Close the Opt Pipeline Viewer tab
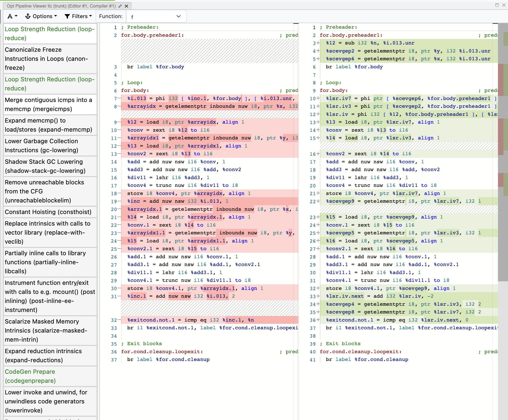This screenshot has width=508, height=420. (x=126, y=6)
